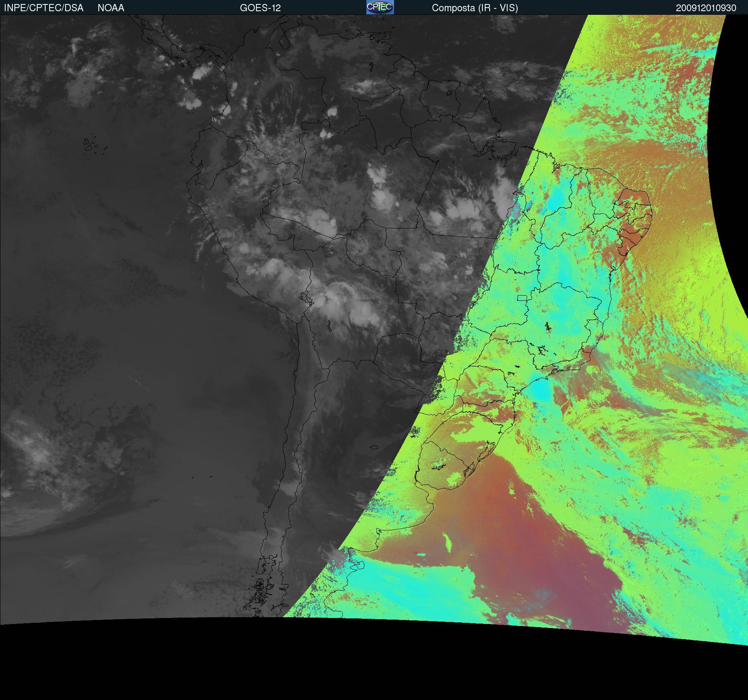Click the CPTEC logo in header
This screenshot has width=748, height=700.
pos(380,7)
